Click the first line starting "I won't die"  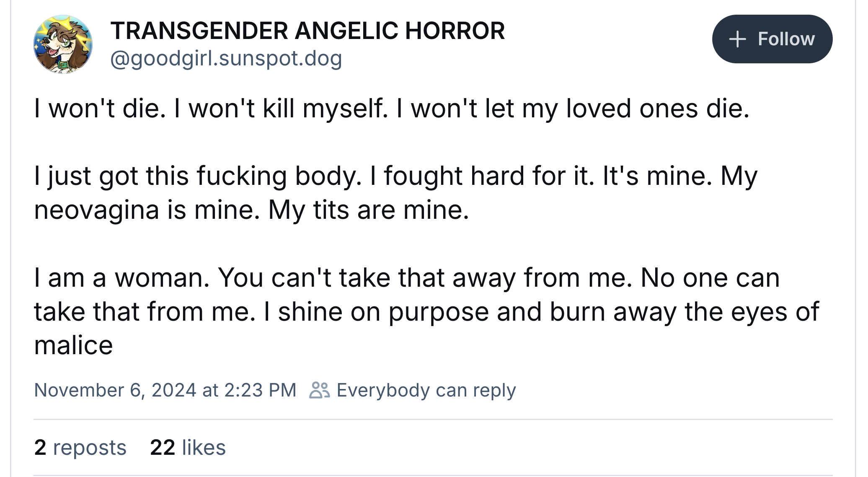(x=392, y=108)
